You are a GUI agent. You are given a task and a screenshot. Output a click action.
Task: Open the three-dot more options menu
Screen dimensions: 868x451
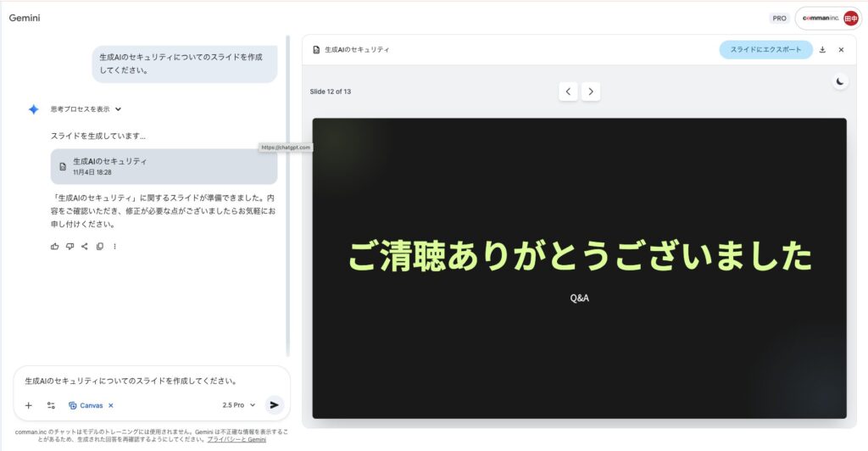114,247
